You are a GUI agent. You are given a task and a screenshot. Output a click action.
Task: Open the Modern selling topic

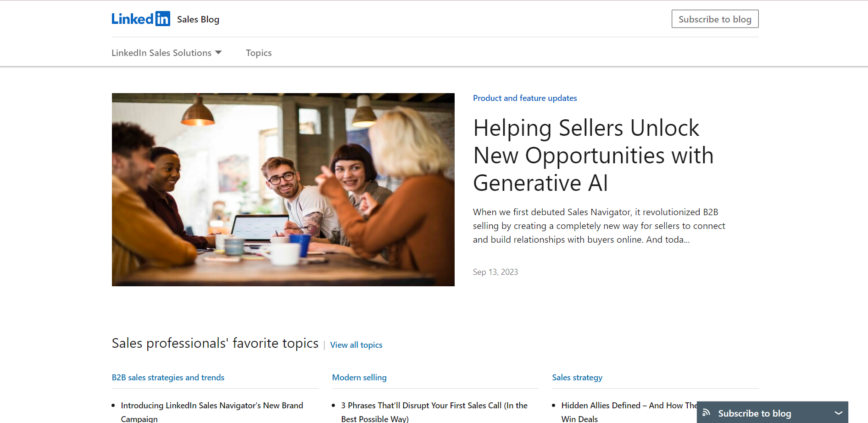pyautogui.click(x=359, y=378)
